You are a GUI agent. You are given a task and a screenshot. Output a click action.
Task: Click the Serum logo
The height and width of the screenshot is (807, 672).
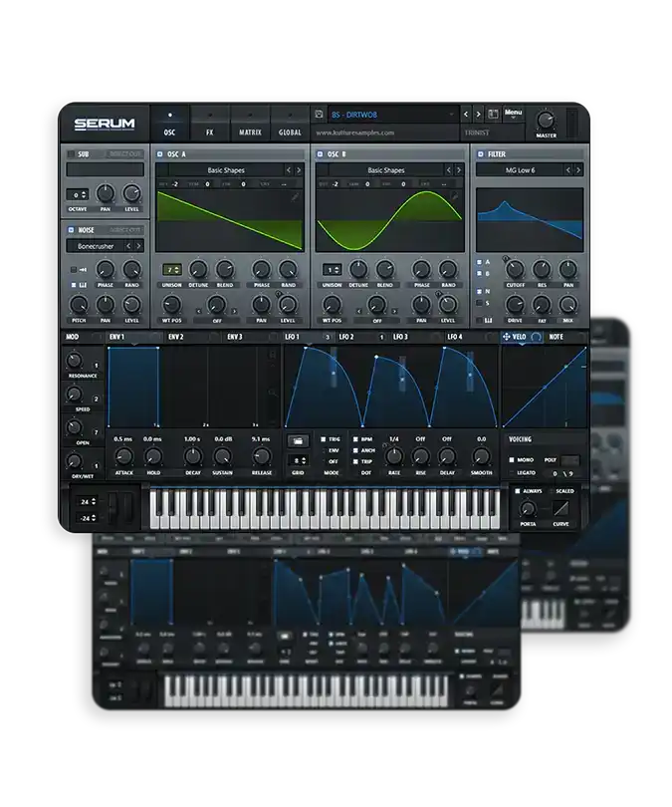coord(104,126)
